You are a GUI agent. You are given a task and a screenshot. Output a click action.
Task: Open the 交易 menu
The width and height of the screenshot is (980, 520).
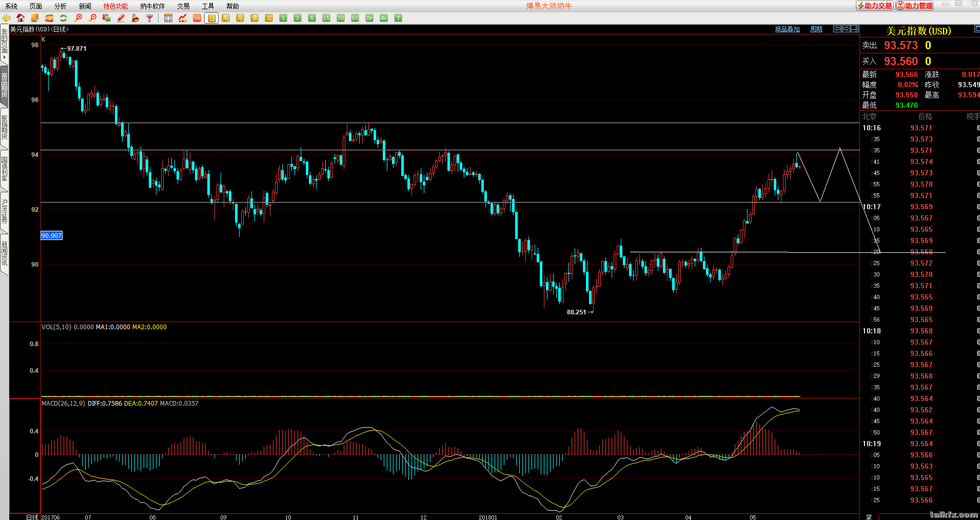[x=184, y=6]
